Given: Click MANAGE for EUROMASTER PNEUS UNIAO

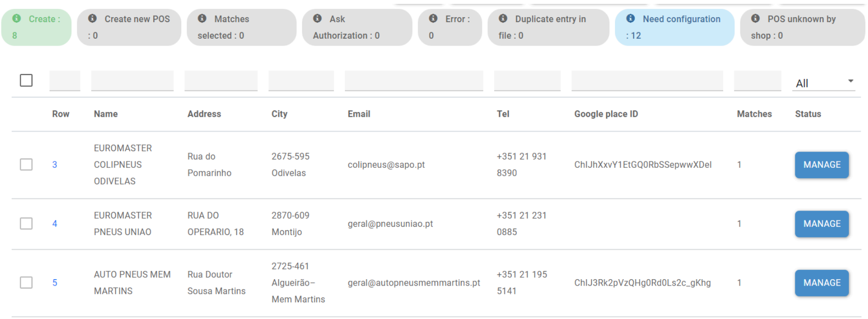Looking at the screenshot, I should (x=822, y=224).
